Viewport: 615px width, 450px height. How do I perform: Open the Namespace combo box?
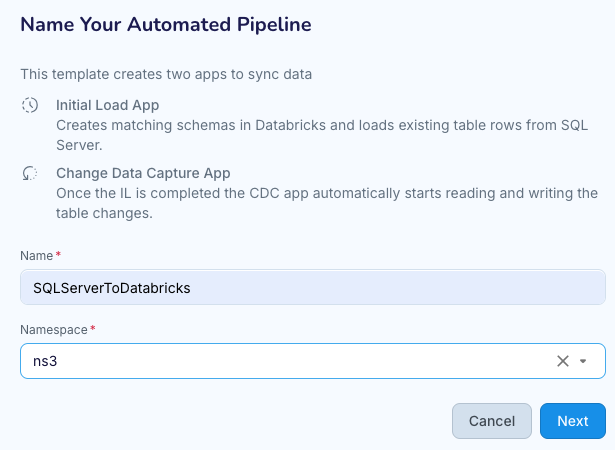point(300,361)
